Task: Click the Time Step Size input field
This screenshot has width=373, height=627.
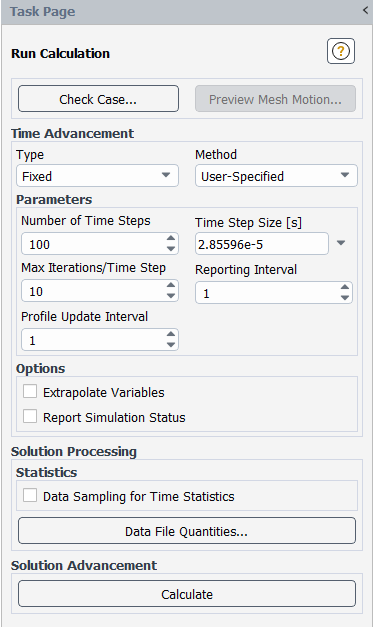Action: (x=262, y=244)
